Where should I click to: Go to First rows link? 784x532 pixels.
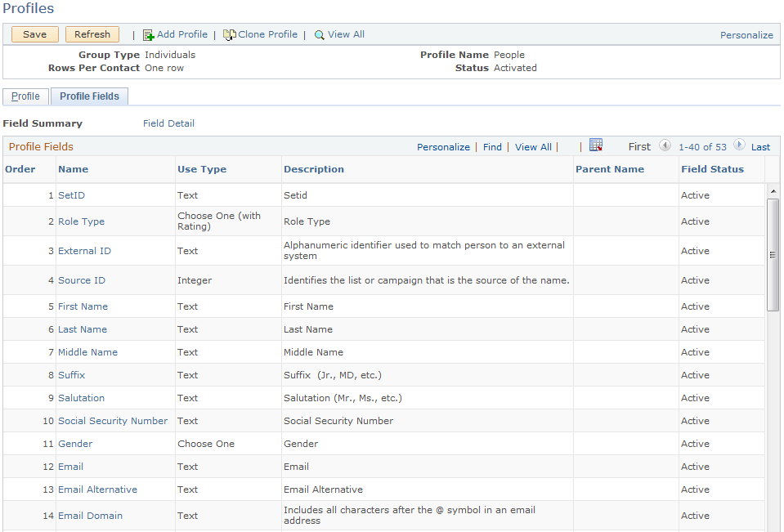tap(639, 147)
